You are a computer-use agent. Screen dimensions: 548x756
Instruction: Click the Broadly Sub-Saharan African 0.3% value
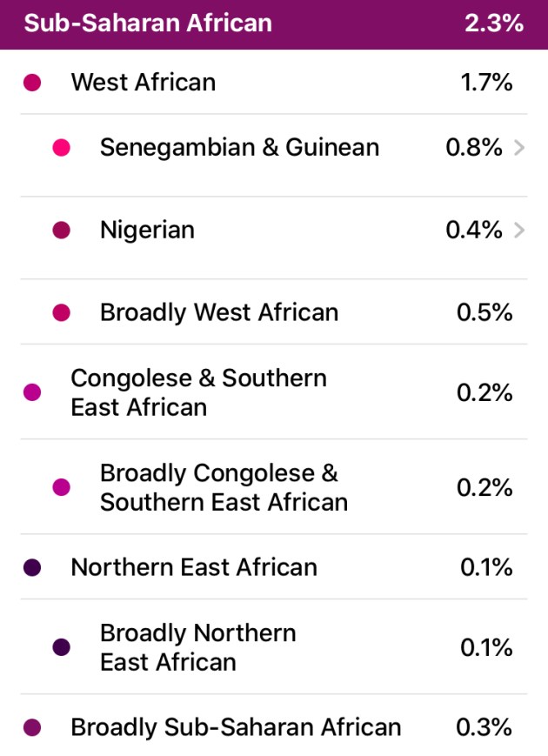[485, 727]
